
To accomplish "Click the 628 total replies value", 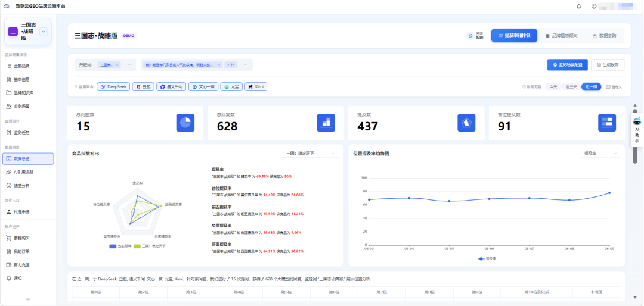I will 227,126.
